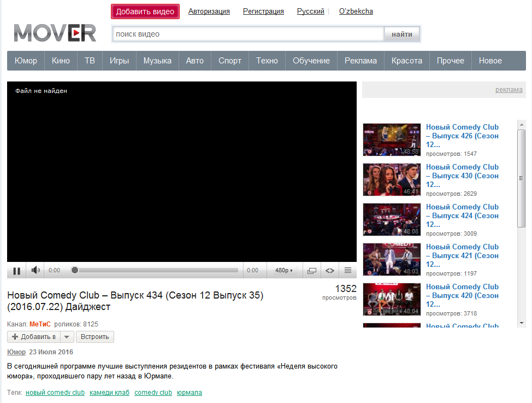The width and height of the screenshot is (532, 403).
Task: Click the Файл не найден message
Action: coord(41,91)
